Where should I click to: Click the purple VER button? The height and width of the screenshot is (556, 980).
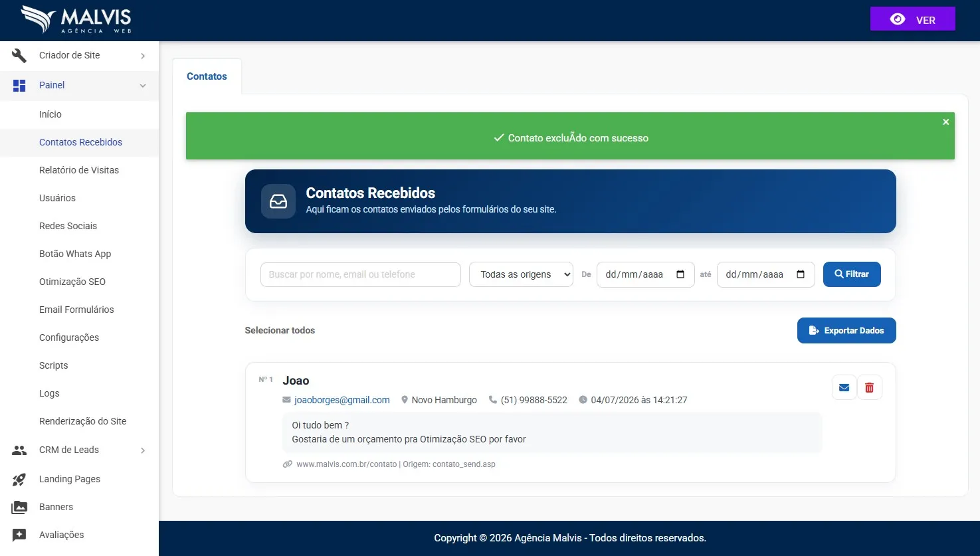(x=913, y=19)
